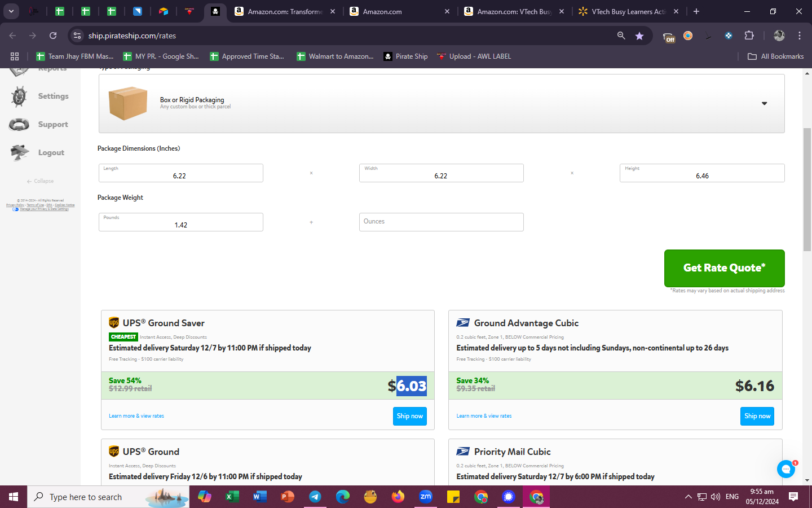Open Walmart to Amazon bookmark

[x=336, y=56]
